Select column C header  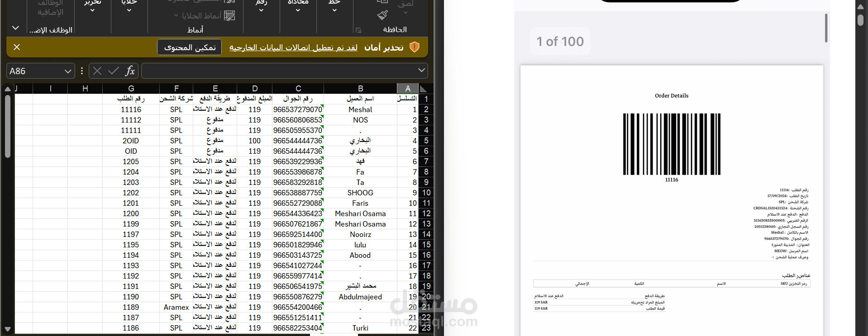pyautogui.click(x=298, y=89)
